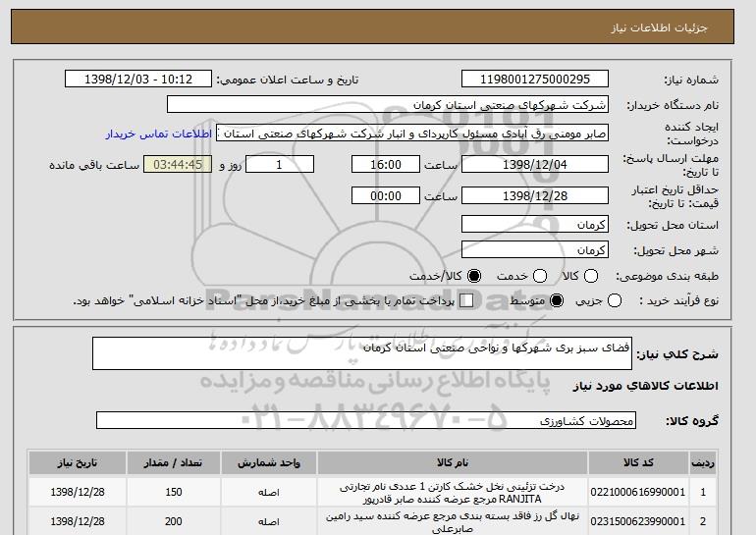
Task: Click the گروه کالا field محصولات کشاورزی
Action: [366, 420]
